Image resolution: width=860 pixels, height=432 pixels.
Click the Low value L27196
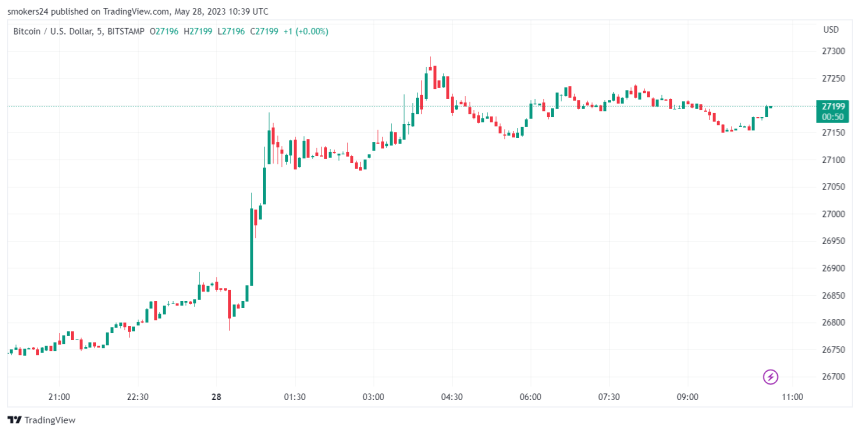[237, 31]
